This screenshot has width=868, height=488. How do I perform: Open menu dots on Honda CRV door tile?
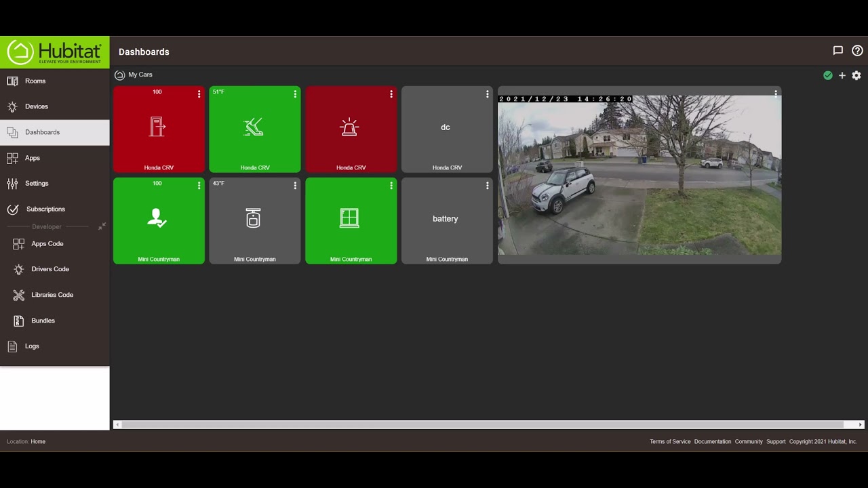(199, 94)
